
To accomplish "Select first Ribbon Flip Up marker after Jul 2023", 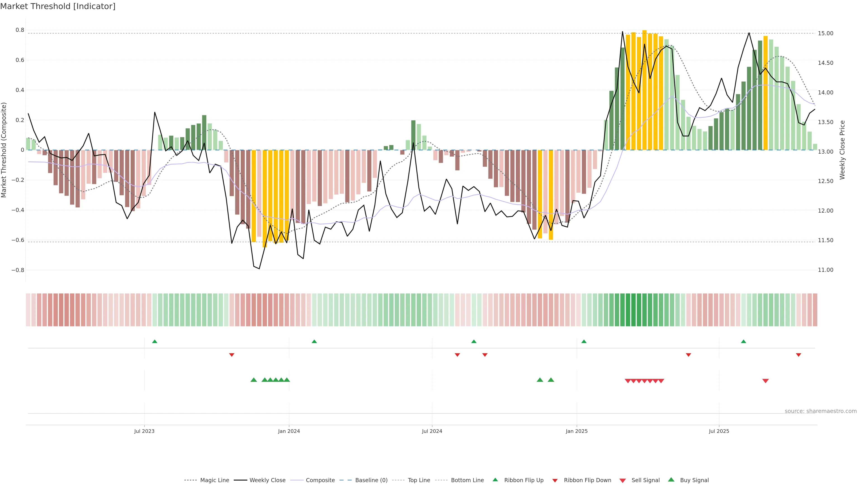I will click(x=155, y=342).
